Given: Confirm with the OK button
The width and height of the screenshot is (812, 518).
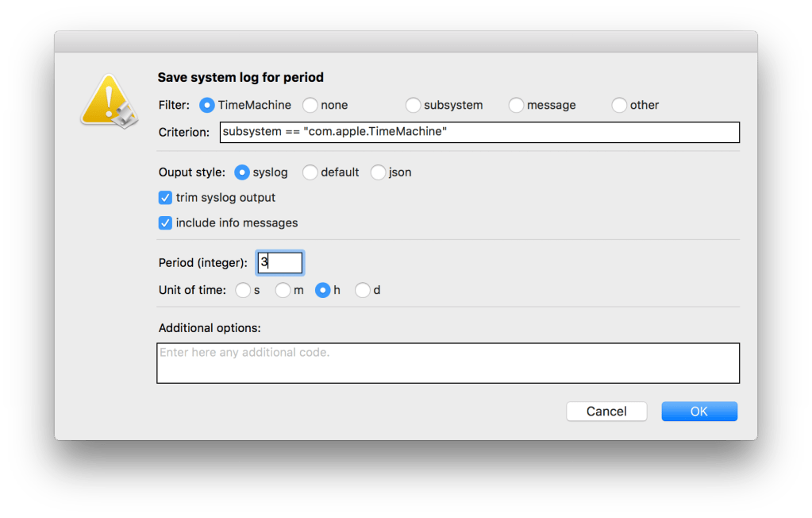Looking at the screenshot, I should click(698, 412).
